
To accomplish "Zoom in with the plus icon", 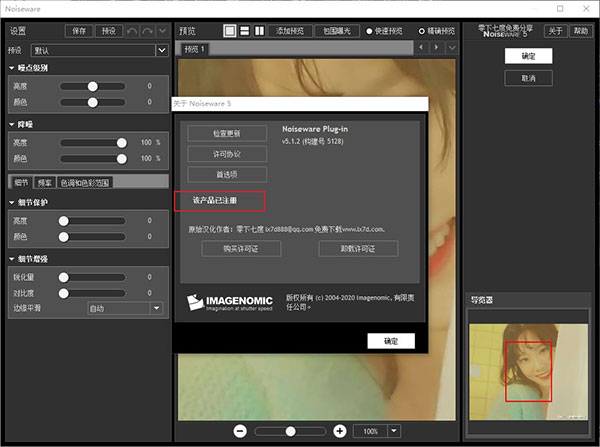I will pos(340,430).
